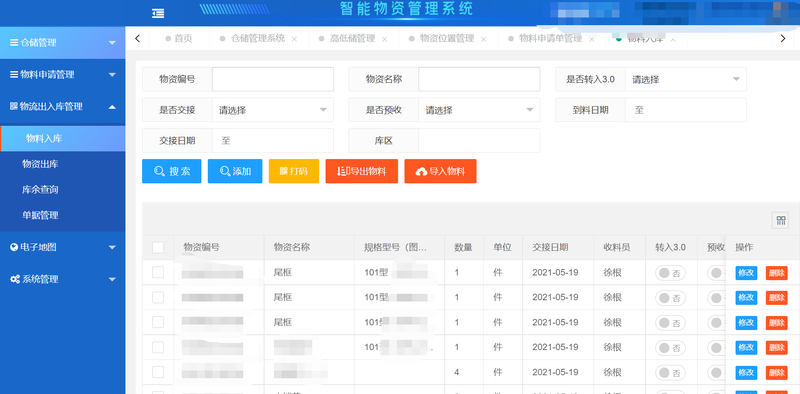Click the blue 搜索 button
The width and height of the screenshot is (800, 394).
coord(171,171)
